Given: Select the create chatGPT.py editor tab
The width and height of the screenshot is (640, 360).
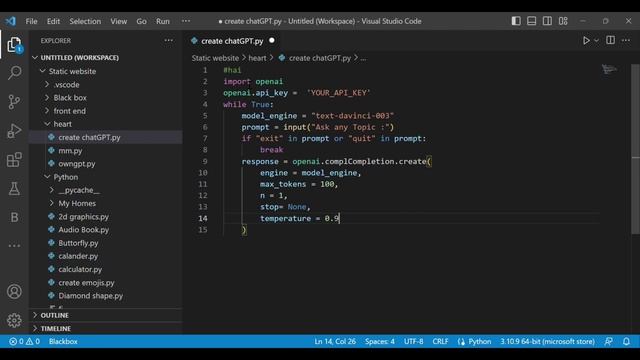Looking at the screenshot, I should [x=232, y=41].
